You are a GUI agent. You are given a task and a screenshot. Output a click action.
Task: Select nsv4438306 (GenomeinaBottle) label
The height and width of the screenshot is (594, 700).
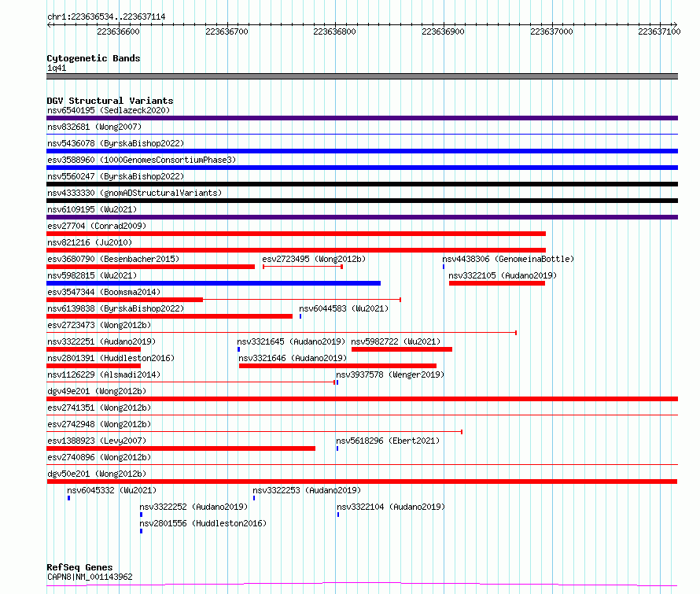point(508,259)
